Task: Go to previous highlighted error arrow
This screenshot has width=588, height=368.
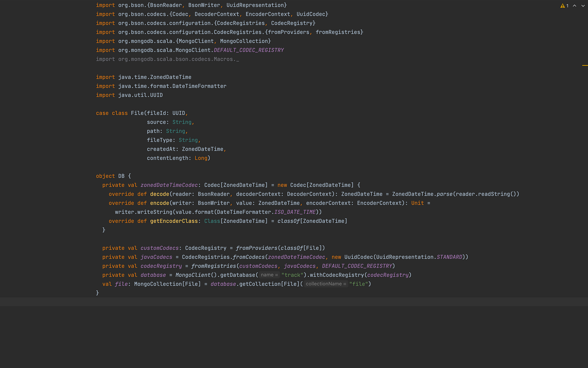Action: coord(574,6)
